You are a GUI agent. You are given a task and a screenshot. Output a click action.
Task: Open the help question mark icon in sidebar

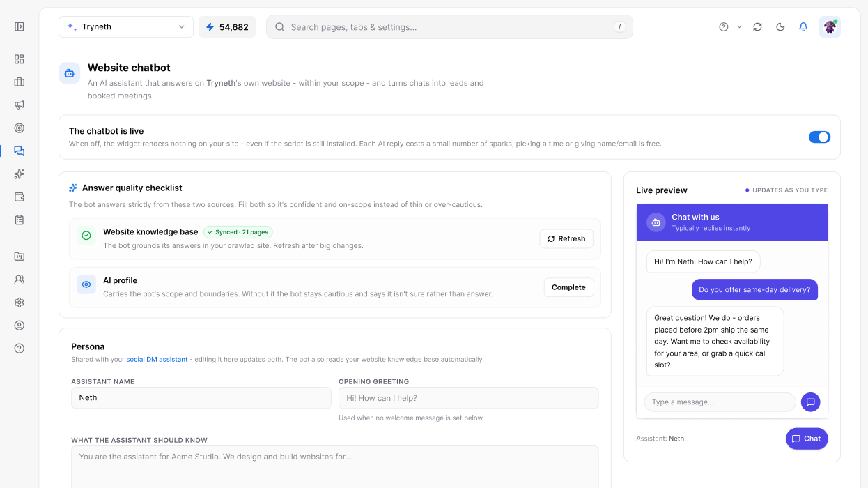(x=20, y=349)
